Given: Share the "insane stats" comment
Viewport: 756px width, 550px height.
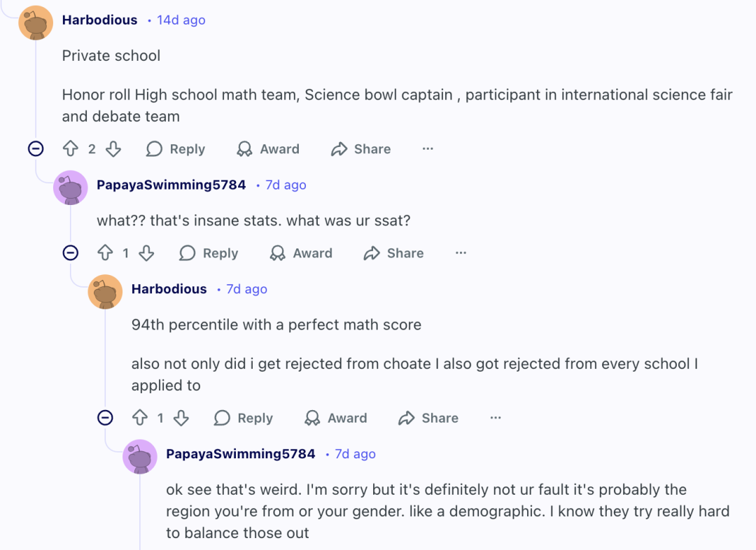Looking at the screenshot, I should [x=394, y=253].
